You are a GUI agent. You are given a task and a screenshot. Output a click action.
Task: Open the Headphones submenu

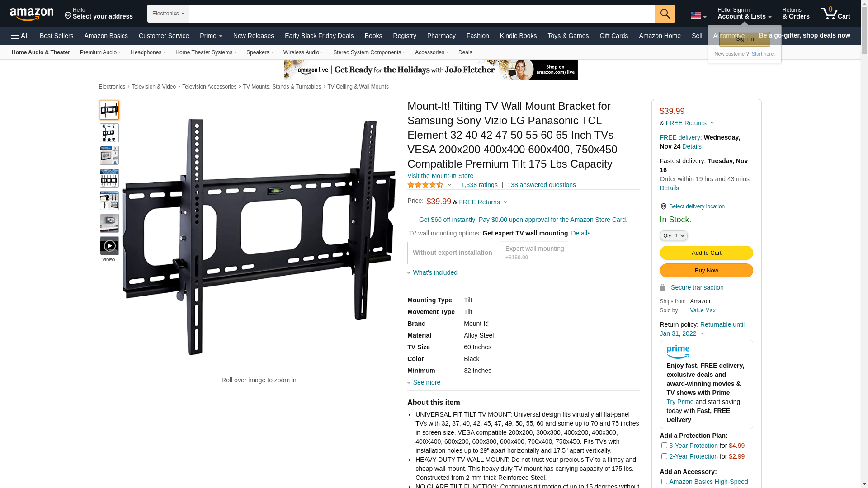pyautogui.click(x=148, y=52)
